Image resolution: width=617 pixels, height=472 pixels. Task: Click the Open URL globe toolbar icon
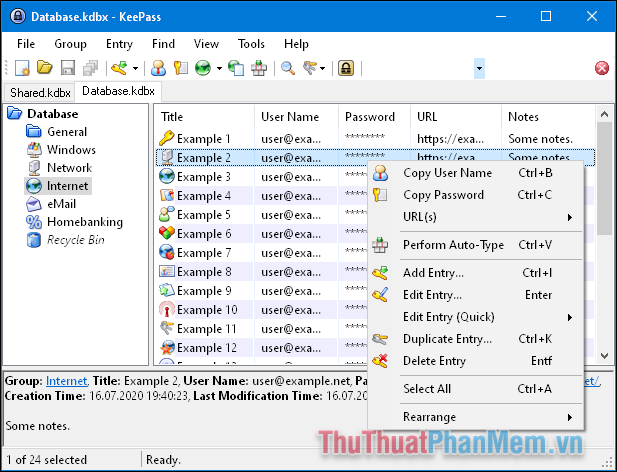coord(203,68)
